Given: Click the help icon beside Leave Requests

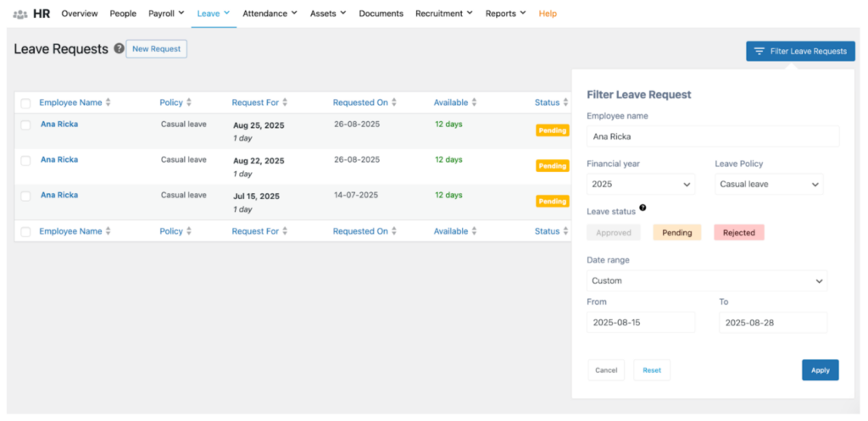Looking at the screenshot, I should pos(119,49).
